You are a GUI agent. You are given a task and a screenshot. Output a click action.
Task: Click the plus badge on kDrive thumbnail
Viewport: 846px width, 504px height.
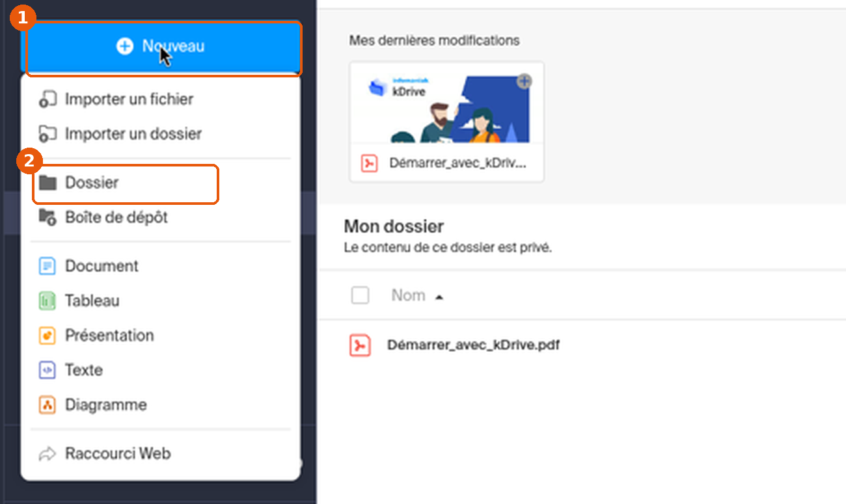524,81
